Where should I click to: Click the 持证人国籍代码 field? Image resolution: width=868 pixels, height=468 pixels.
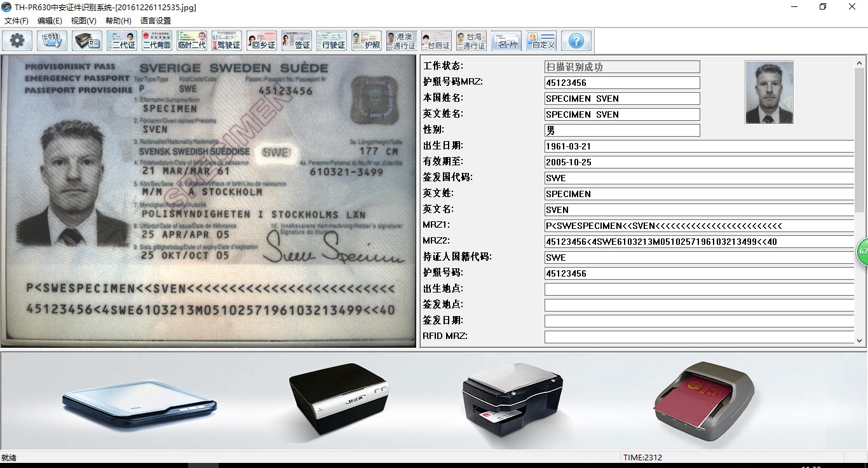coord(699,258)
